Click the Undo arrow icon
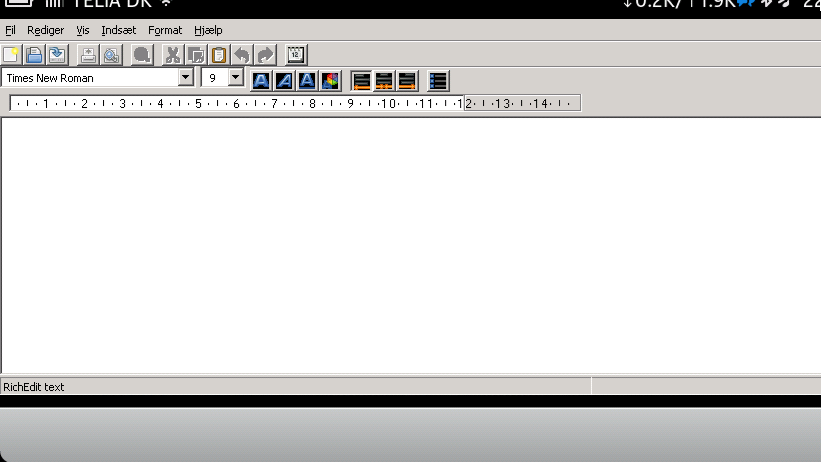Image resolution: width=821 pixels, height=462 pixels. tap(242, 55)
